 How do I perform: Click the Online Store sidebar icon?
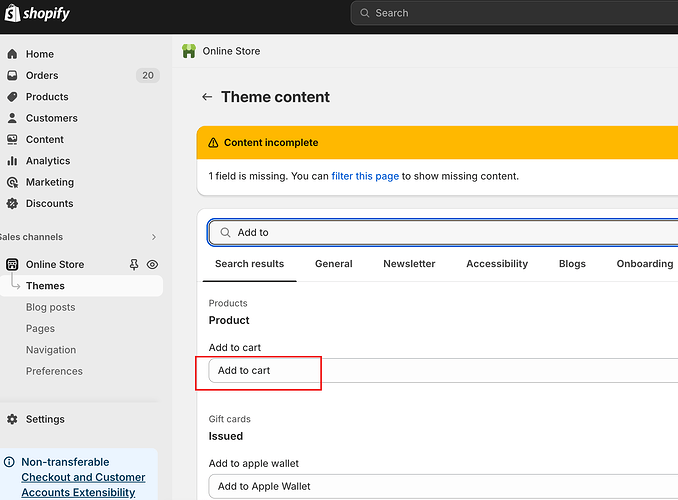[x=12, y=264]
